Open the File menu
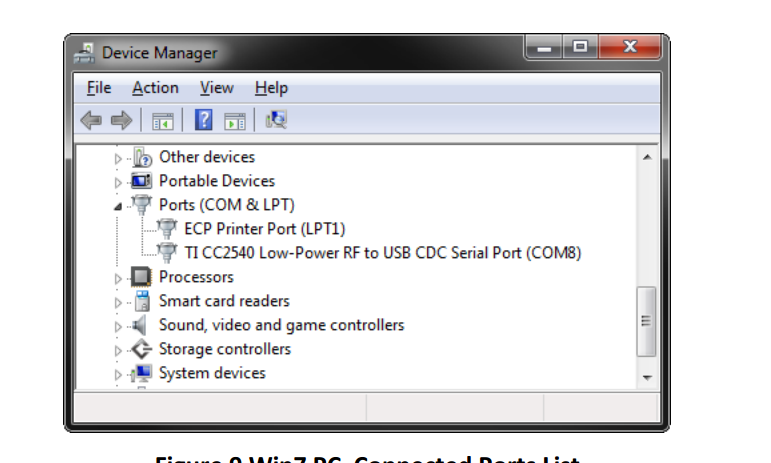The image size is (771, 463). 99,88
